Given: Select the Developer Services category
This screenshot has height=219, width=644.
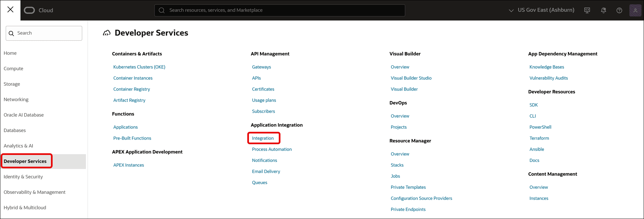Looking at the screenshot, I should [x=25, y=161].
